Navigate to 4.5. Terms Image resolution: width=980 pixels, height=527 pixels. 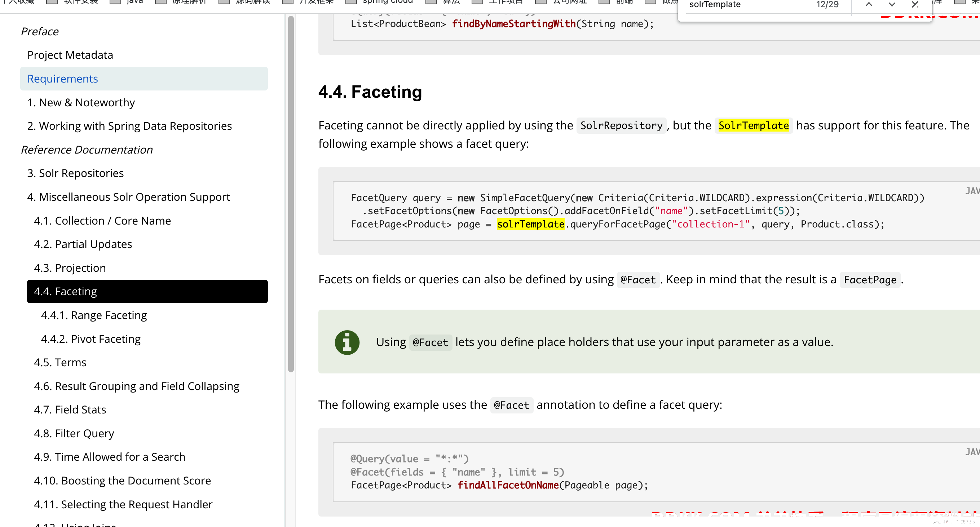(x=60, y=363)
